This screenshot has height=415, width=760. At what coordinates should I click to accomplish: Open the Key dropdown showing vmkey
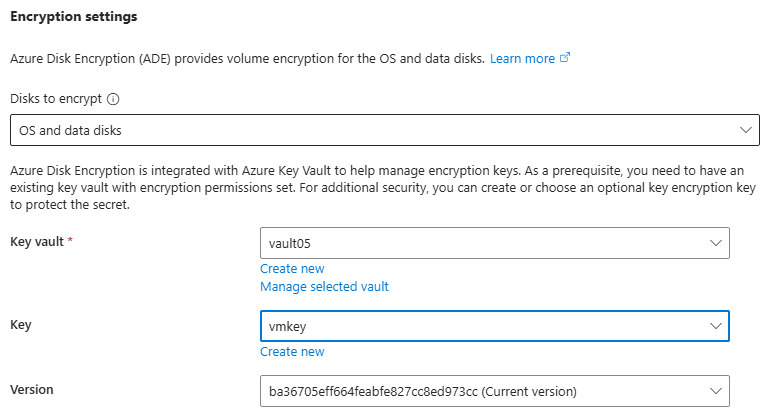pyautogui.click(x=480, y=326)
